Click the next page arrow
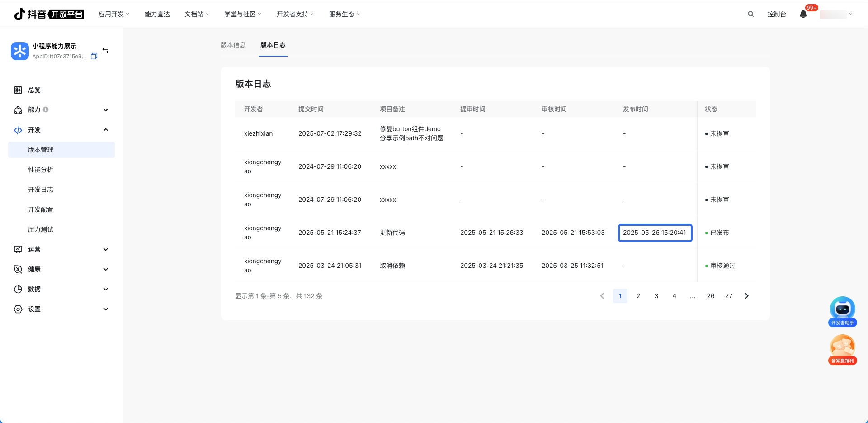Screen dimensions: 868x423 point(746,296)
